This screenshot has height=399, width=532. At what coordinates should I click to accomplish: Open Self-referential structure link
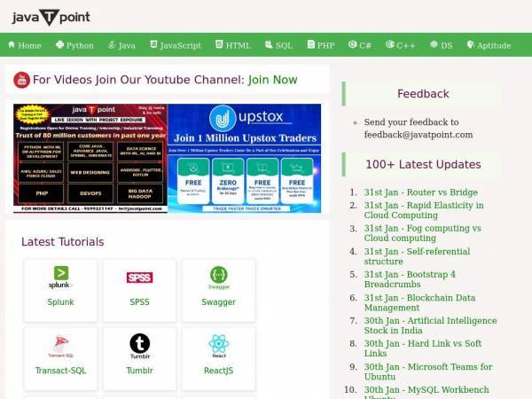point(417,256)
